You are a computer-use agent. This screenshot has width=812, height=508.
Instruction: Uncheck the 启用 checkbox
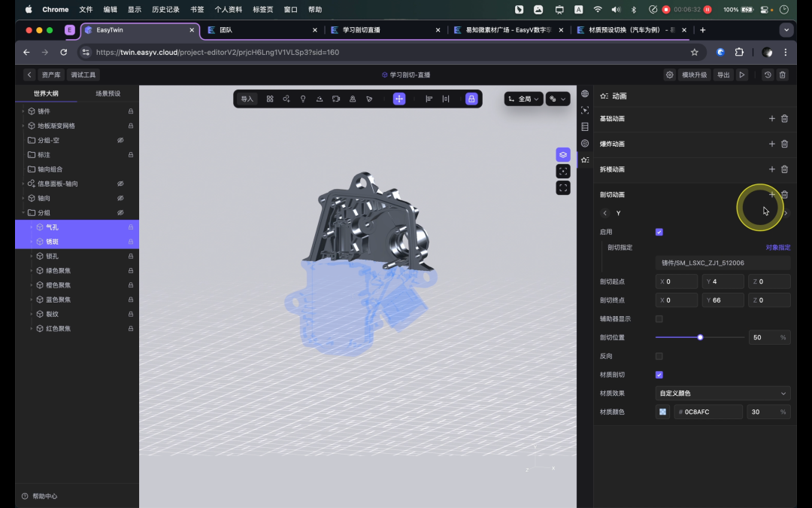(659, 233)
